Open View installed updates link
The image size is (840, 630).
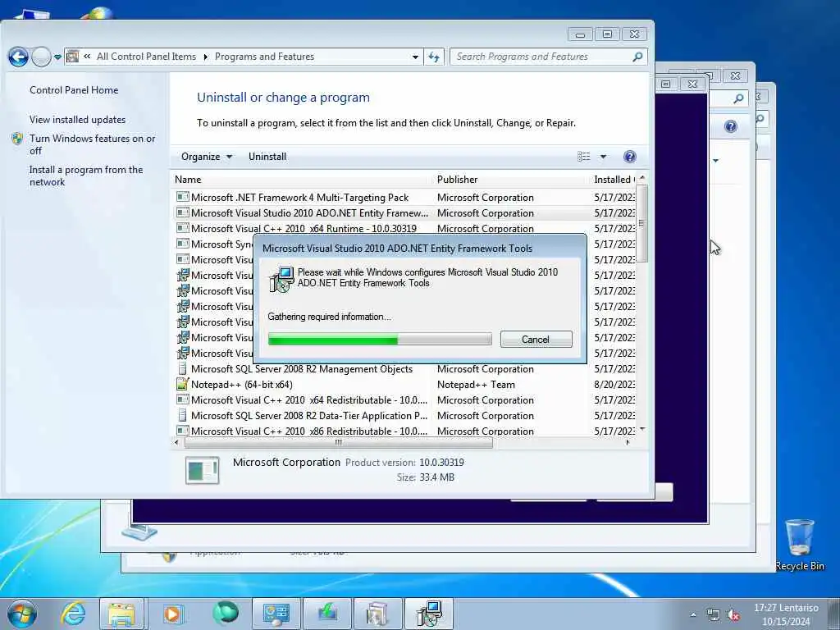point(78,120)
